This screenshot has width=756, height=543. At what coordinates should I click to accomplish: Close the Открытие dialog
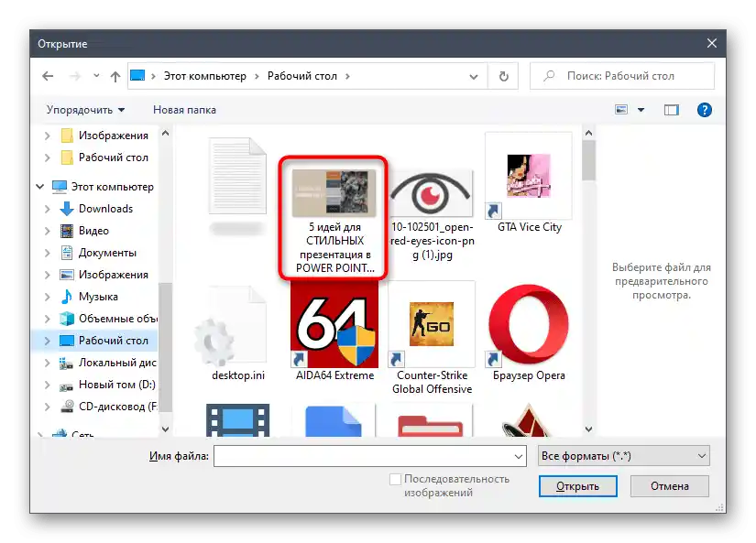(x=712, y=43)
